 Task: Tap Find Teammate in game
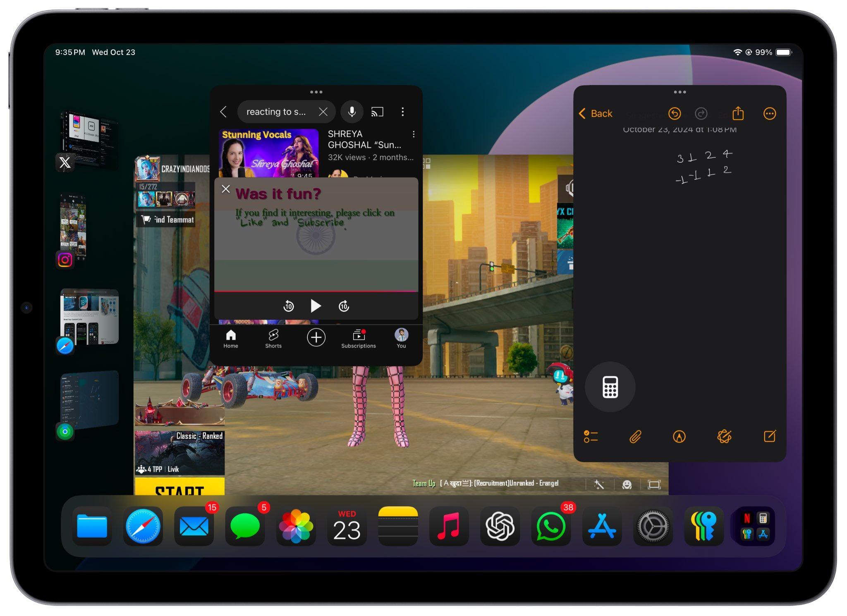(x=166, y=220)
